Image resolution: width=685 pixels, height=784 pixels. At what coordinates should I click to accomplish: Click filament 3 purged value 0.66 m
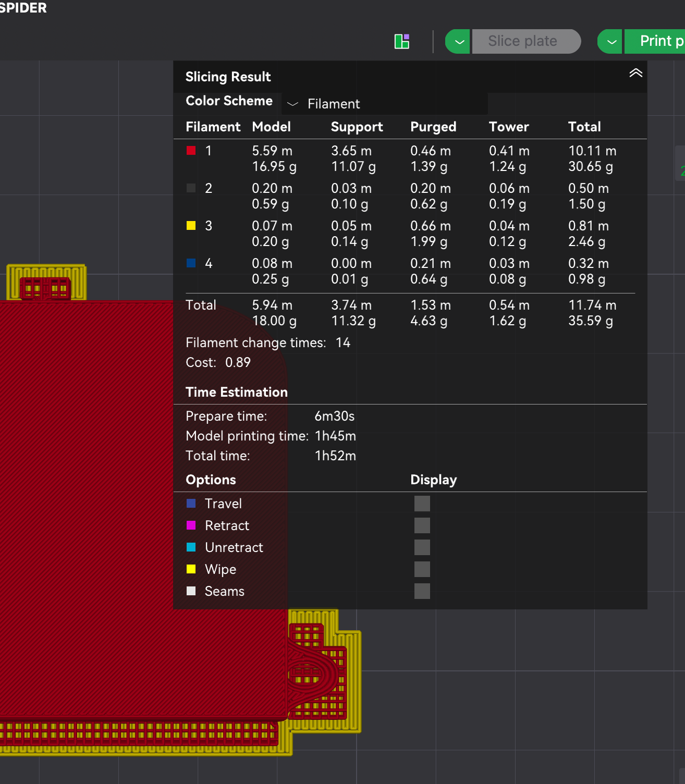431,226
